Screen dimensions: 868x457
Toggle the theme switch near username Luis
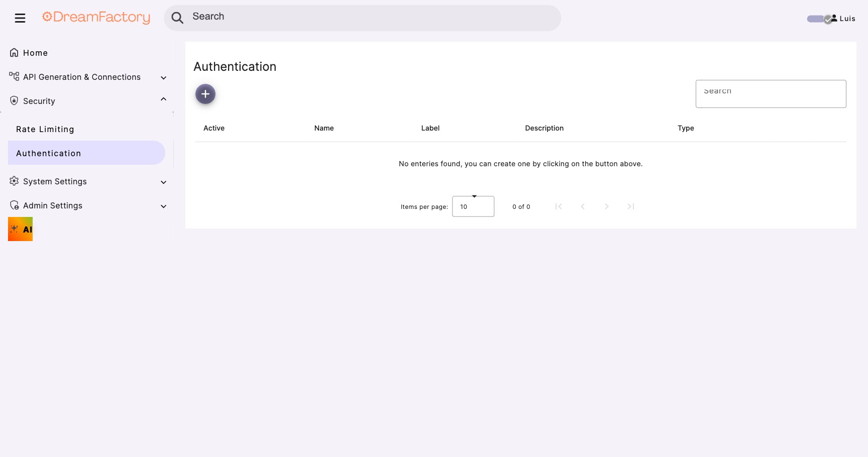[x=816, y=19]
